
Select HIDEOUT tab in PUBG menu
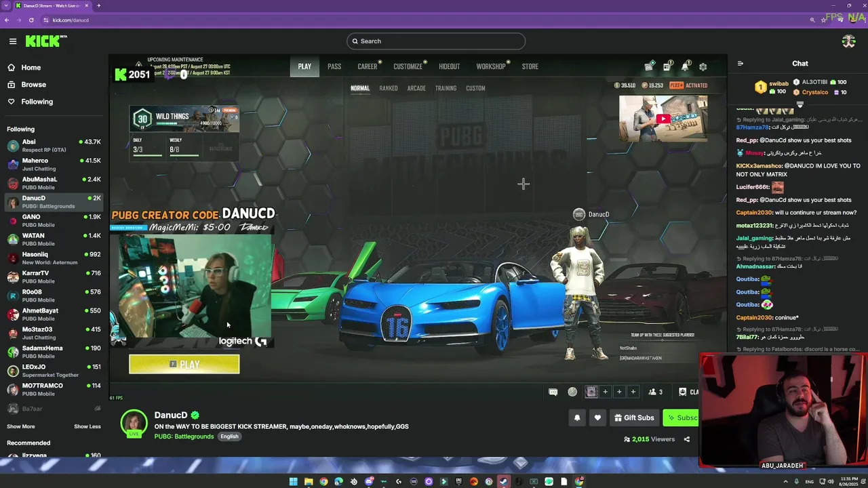[449, 66]
